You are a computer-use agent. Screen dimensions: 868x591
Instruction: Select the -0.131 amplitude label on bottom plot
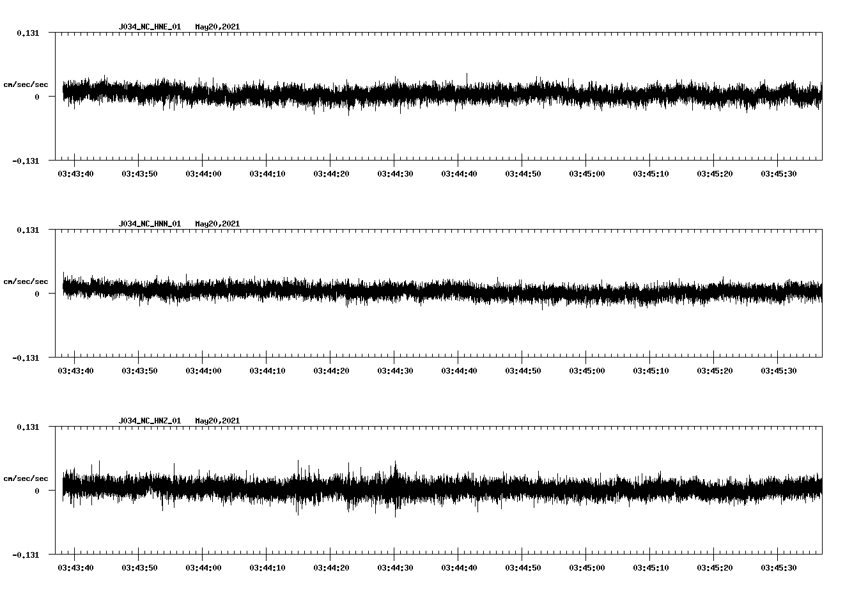(x=27, y=556)
